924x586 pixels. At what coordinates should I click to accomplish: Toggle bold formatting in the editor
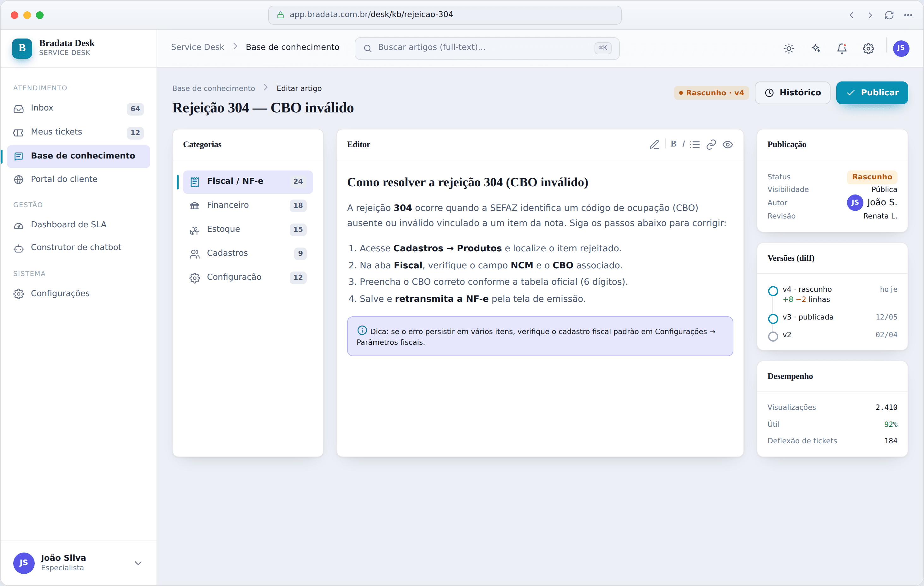coord(673,144)
